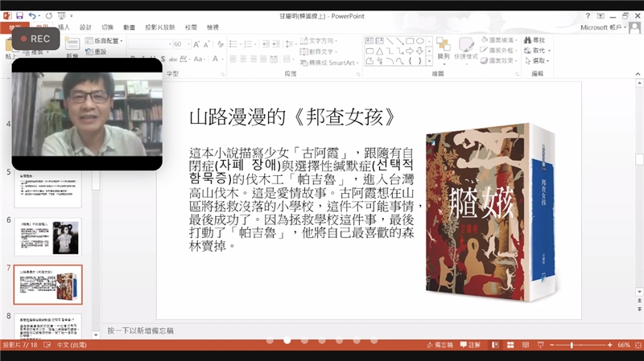The height and width of the screenshot is (361, 644).
Task: Increase the list indent level
Action: [275, 44]
